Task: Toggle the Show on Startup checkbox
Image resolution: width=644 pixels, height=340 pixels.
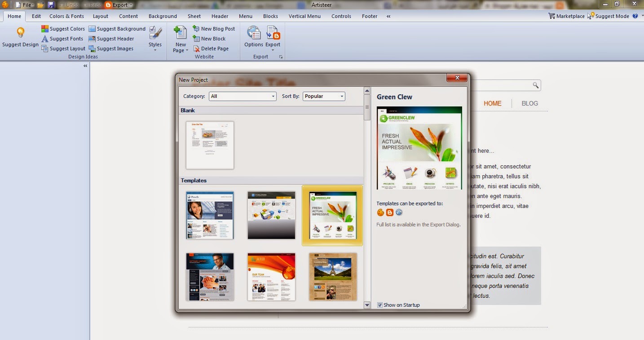Action: [x=380, y=305]
